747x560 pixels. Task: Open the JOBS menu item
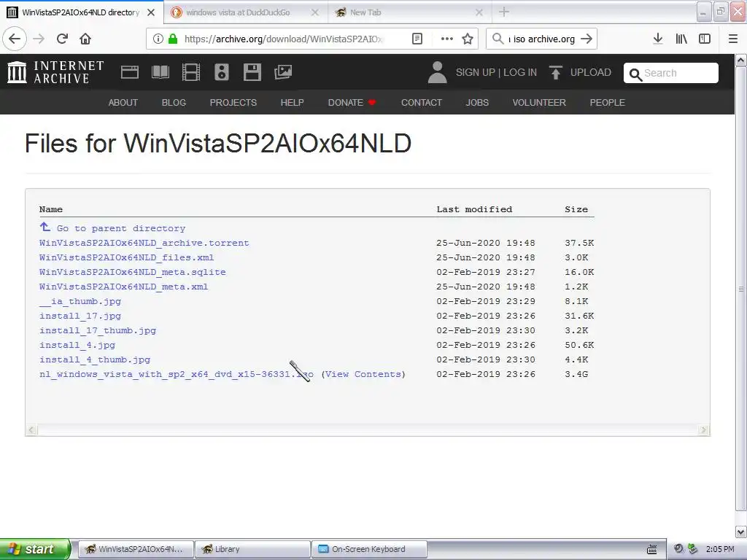coord(477,102)
